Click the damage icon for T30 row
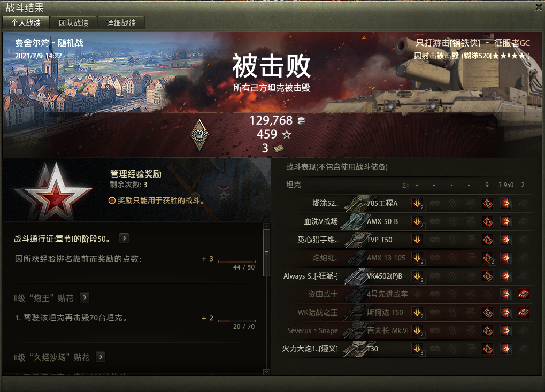The height and width of the screenshot is (392, 545). 506,349
